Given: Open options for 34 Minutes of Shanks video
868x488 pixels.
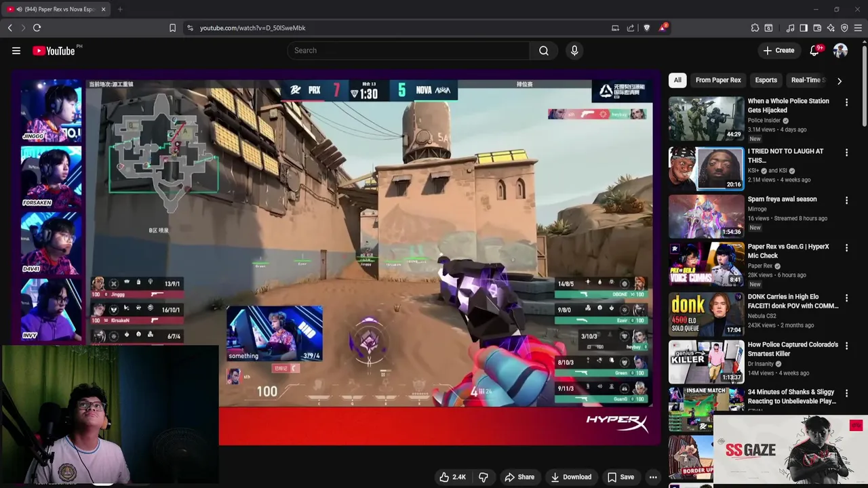Looking at the screenshot, I should coord(846,393).
